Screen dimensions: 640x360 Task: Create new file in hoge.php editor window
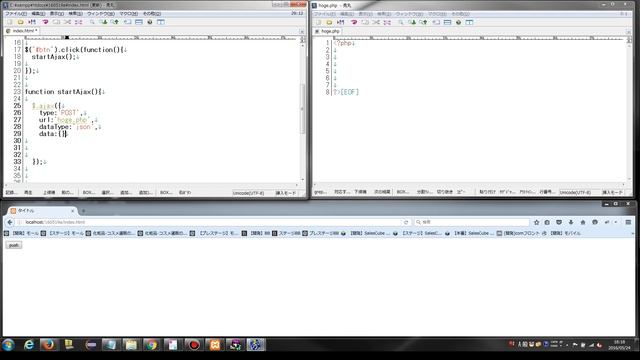318,22
